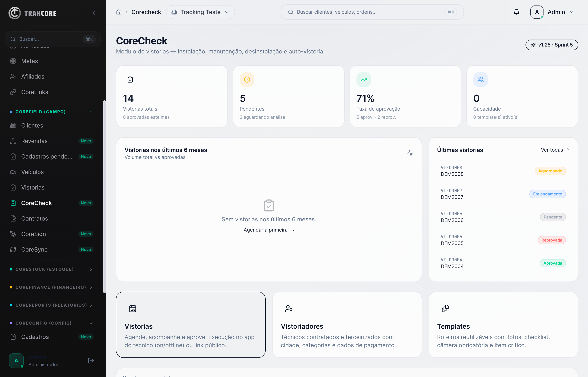Screen dimensions: 588x377
Task: Click the logout icon beside Administrador
Action: coord(91,360)
